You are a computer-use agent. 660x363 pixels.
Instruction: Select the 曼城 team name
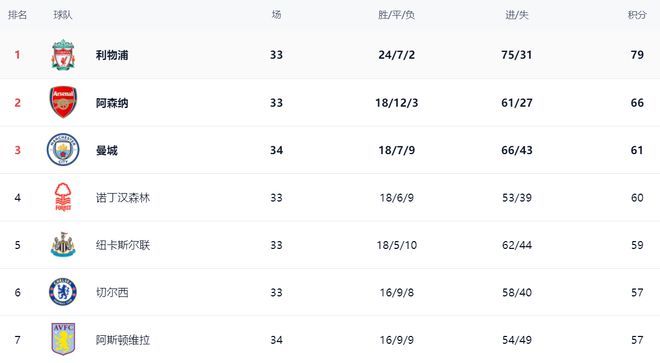106,150
